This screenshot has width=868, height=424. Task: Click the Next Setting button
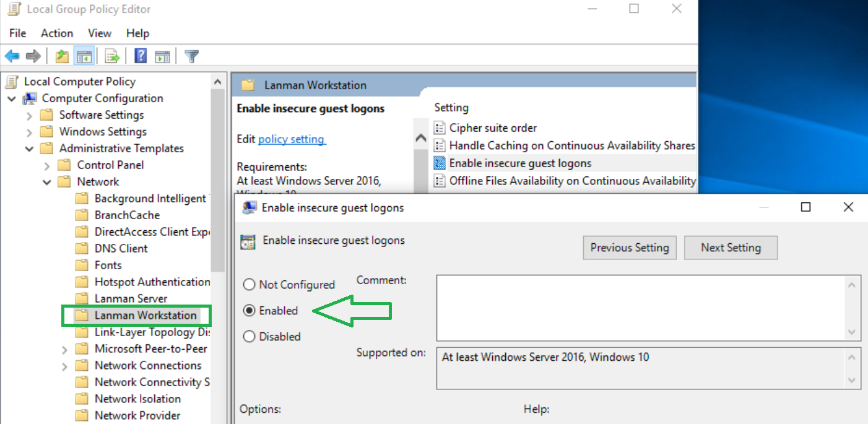[731, 248]
